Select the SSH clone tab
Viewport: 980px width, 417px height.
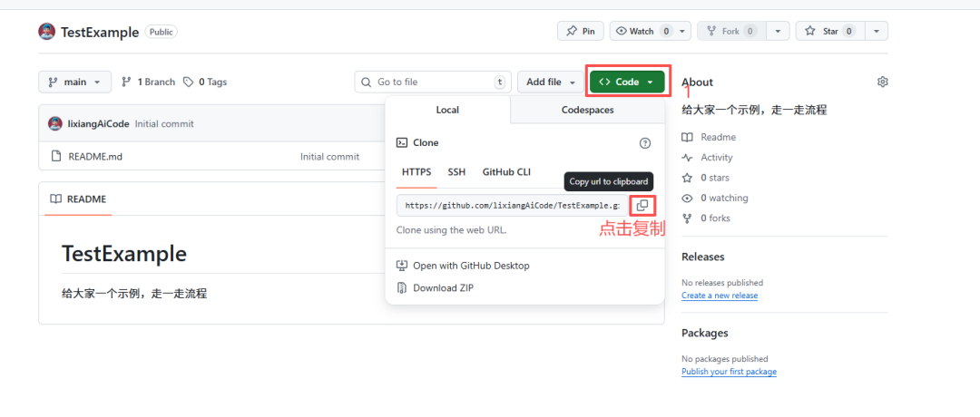[x=456, y=172]
